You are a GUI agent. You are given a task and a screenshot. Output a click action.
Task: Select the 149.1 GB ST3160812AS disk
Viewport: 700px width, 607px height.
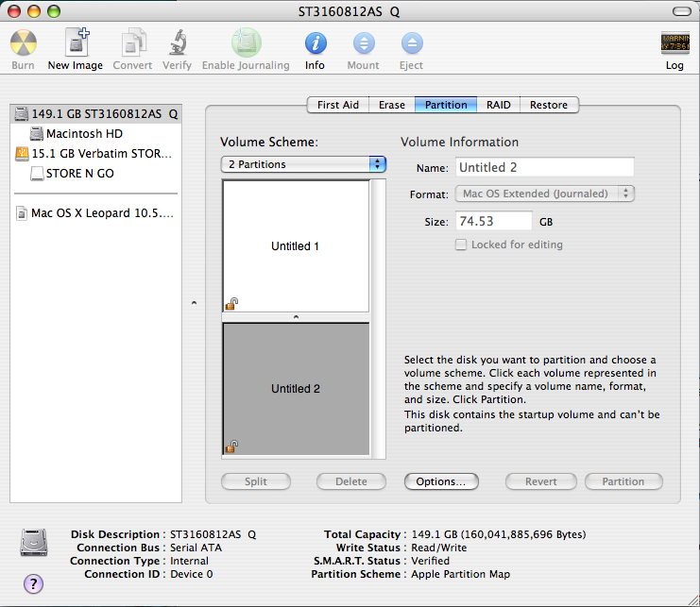(x=95, y=113)
